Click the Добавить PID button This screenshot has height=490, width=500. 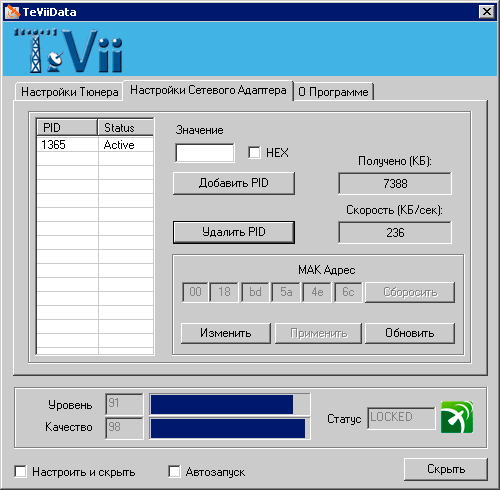[234, 183]
